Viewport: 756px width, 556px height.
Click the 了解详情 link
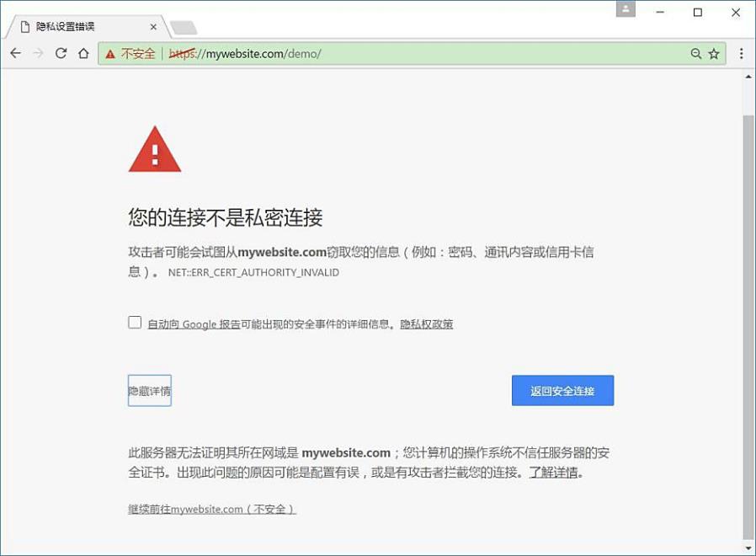[553, 472]
